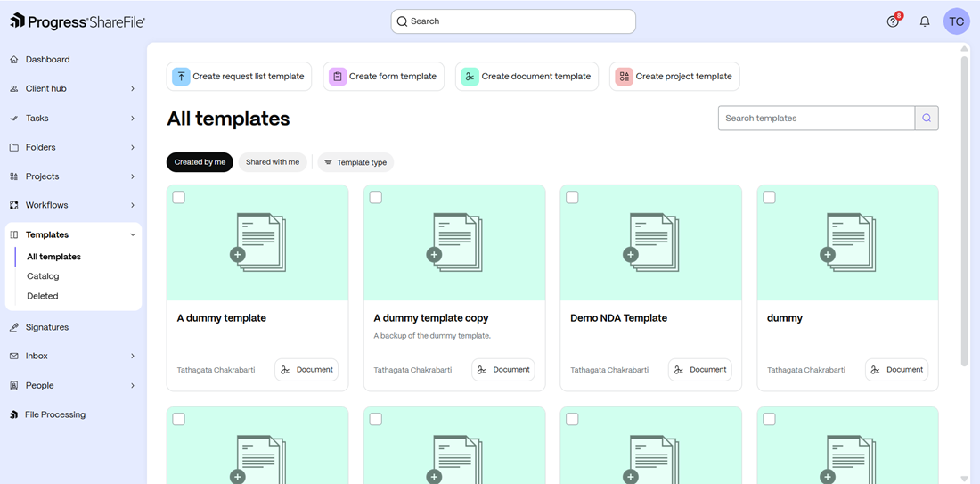Open the Deleted templates item

click(43, 296)
